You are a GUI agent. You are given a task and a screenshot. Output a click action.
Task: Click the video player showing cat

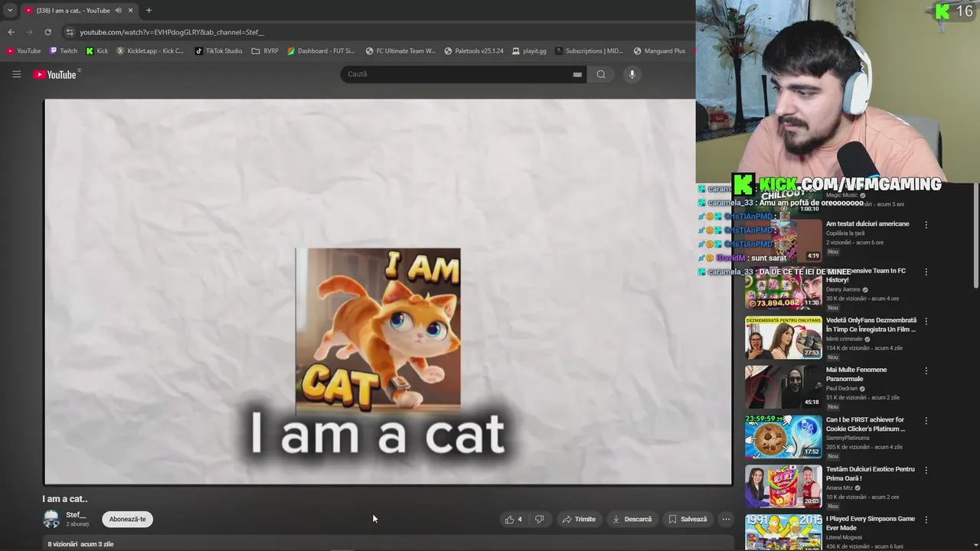388,292
